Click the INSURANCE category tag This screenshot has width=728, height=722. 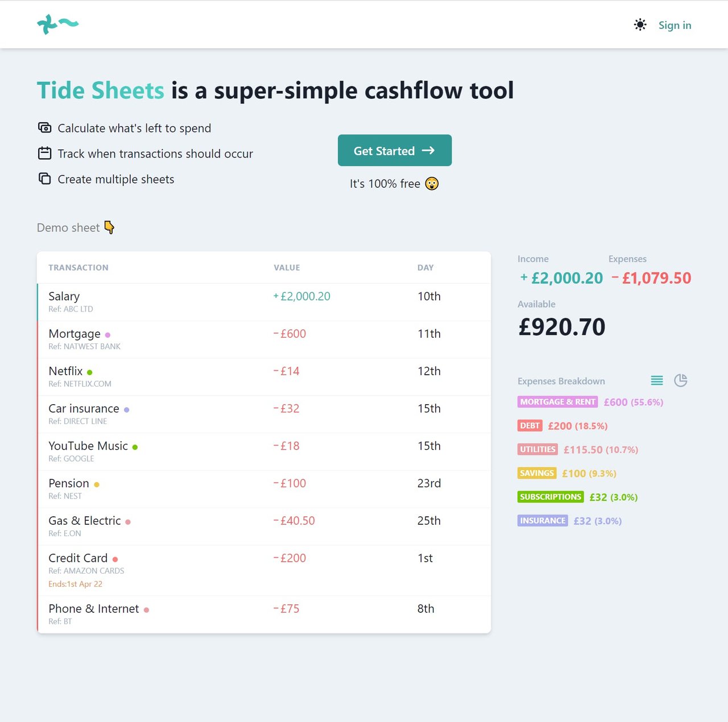543,521
